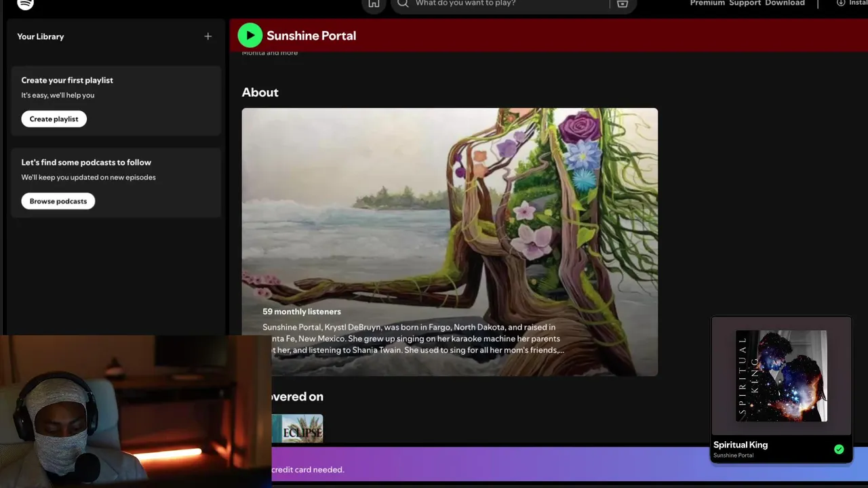Screen dimensions: 868x488
Task: Click the Spiritual King track title
Action: click(741, 445)
